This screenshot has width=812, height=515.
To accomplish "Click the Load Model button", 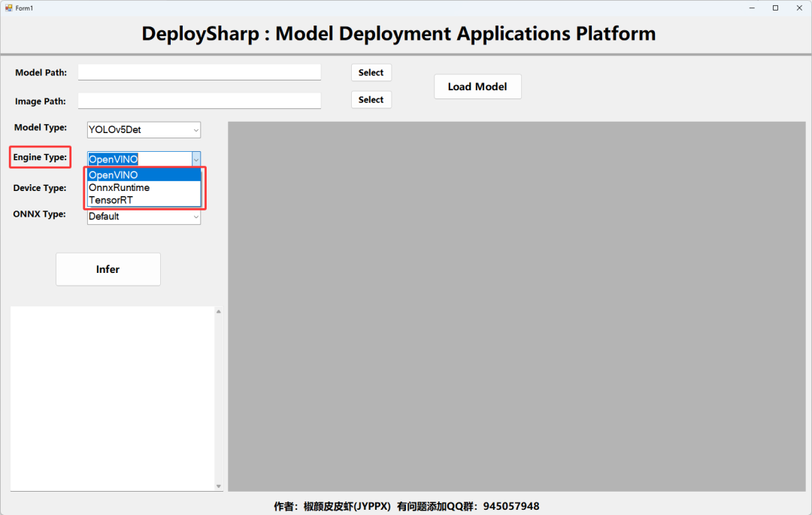I will click(x=477, y=86).
